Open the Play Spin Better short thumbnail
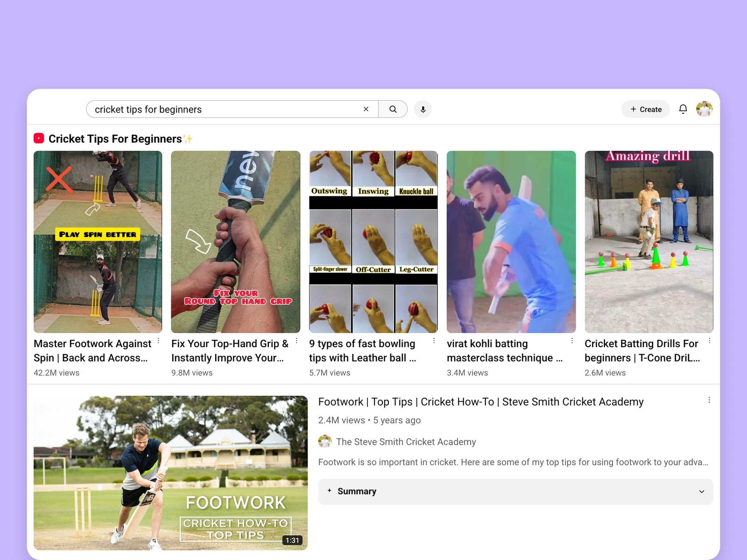Screen dimensions: 747x560 pyautogui.click(x=98, y=242)
